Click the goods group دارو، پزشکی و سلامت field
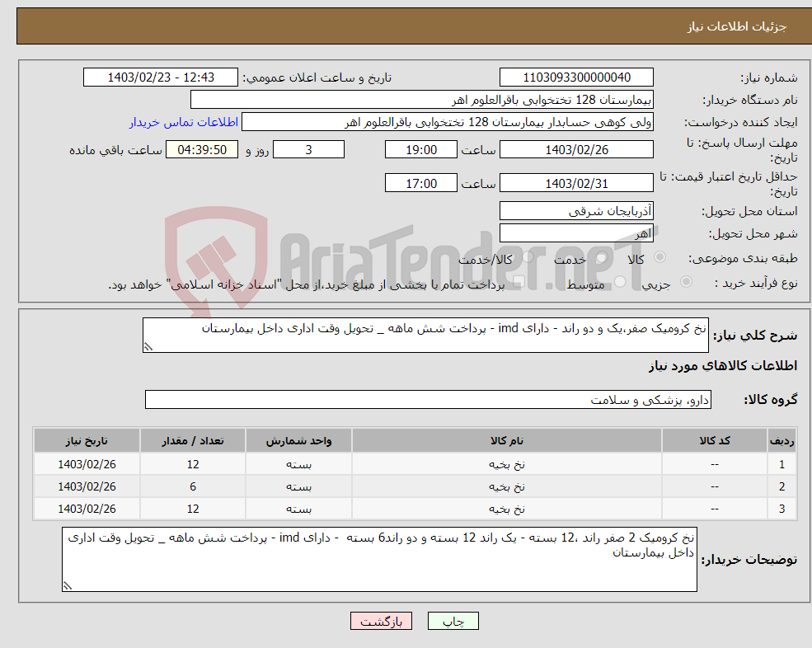Viewport: 812px width, 648px height. (429, 399)
